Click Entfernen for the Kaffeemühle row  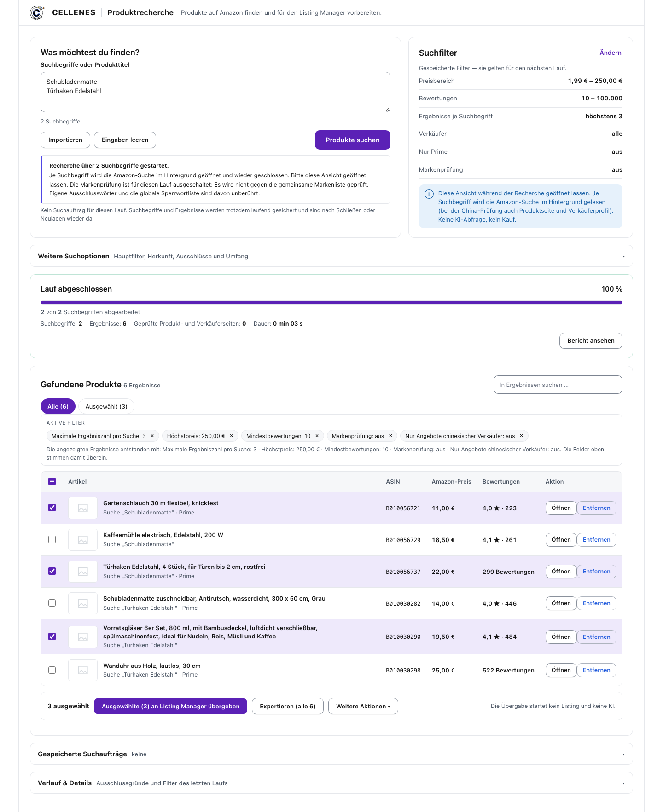[597, 540]
